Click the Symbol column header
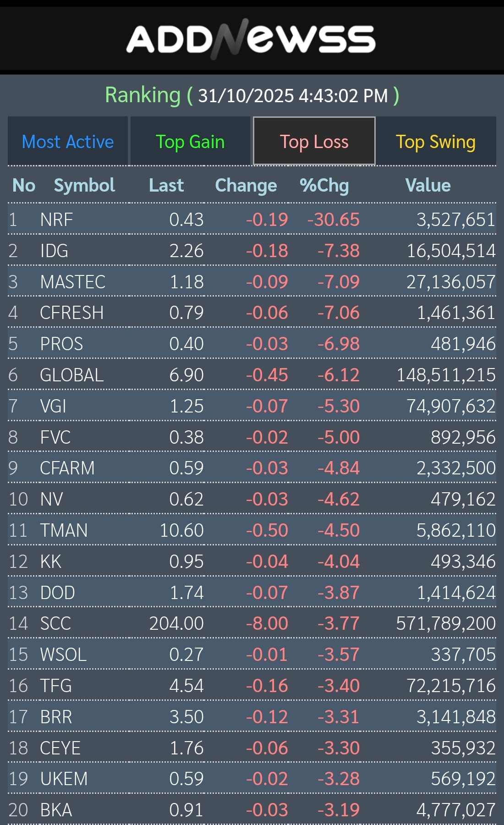Viewport: 504px width, 825px height. pyautogui.click(x=84, y=185)
